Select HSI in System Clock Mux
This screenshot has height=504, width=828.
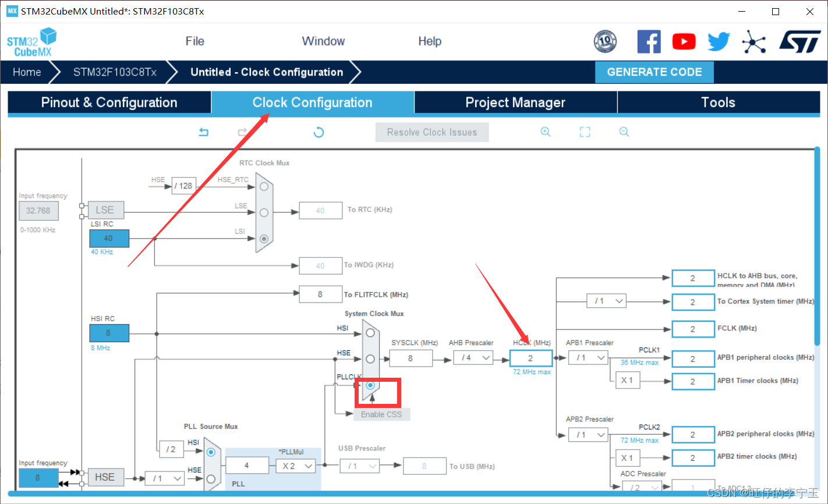[x=370, y=333]
